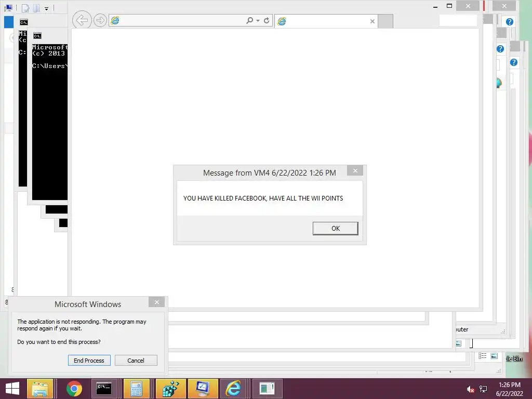Image resolution: width=532 pixels, height=399 pixels.
Task: Switch to large icons view beside details view
Action: (494, 356)
